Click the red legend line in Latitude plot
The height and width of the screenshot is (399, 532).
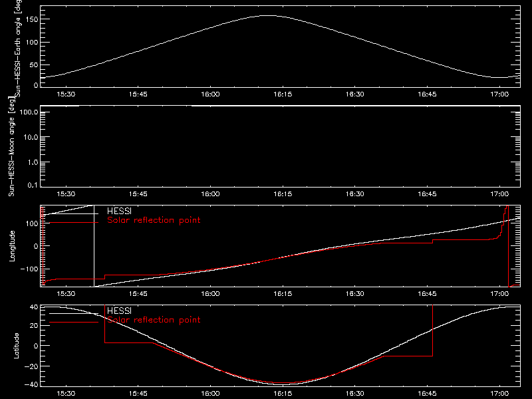tap(74, 323)
